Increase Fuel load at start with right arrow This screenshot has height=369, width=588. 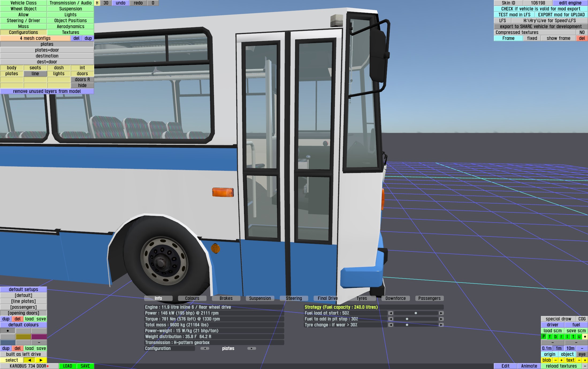441,313
